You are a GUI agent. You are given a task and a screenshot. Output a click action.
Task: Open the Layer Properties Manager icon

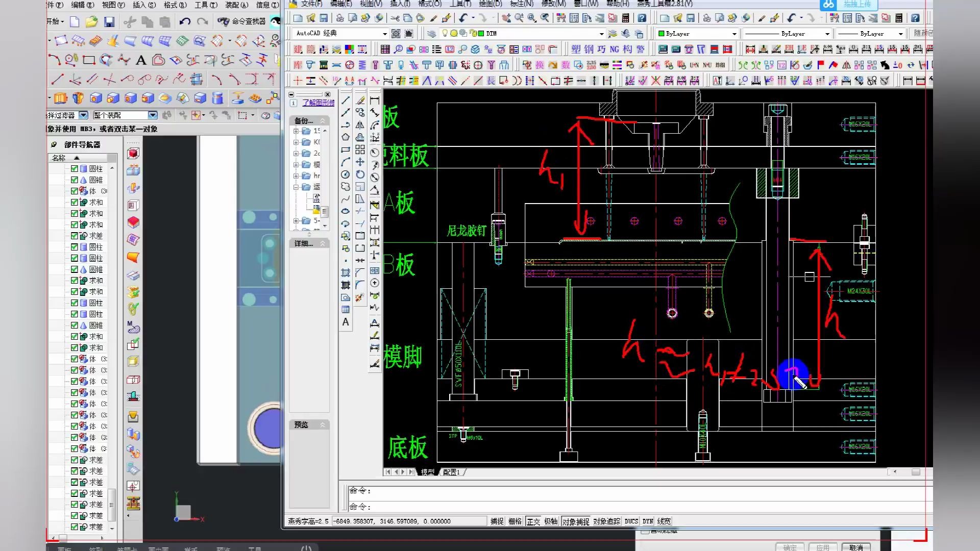click(x=432, y=34)
